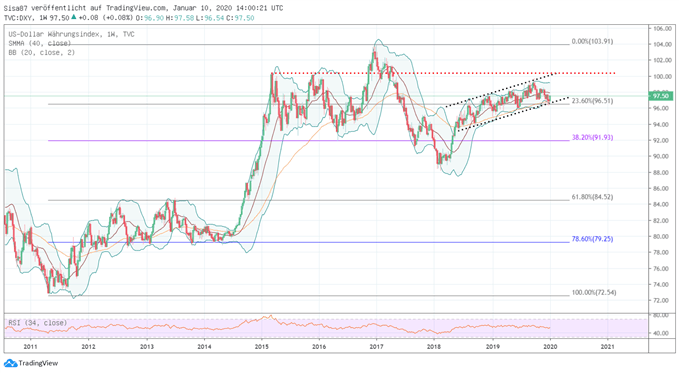
Task: Click the O:96.90 open value in header
Action: click(x=149, y=18)
